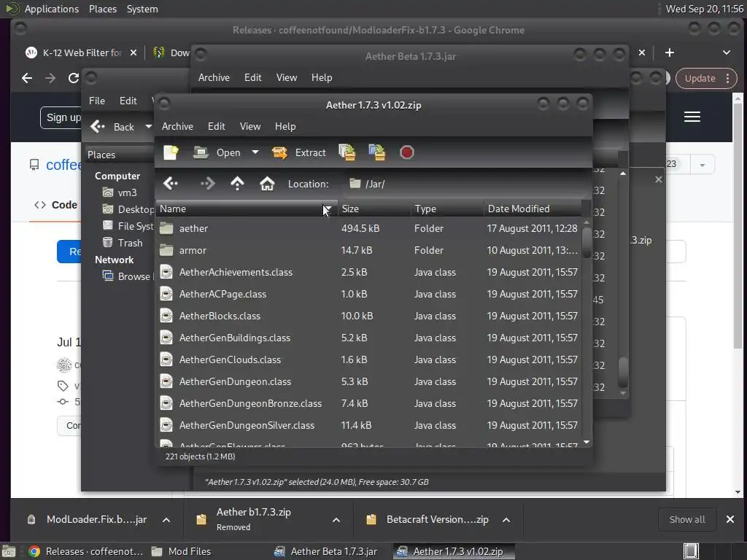Image resolution: width=747 pixels, height=560 pixels.
Task: Expand ModLoader.Fix jar download options
Action: point(166,519)
